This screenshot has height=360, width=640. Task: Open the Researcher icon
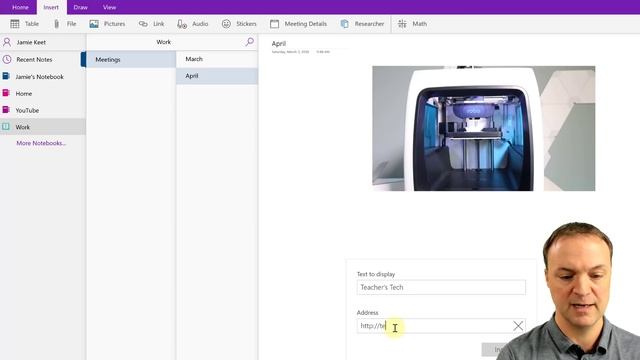click(344, 24)
